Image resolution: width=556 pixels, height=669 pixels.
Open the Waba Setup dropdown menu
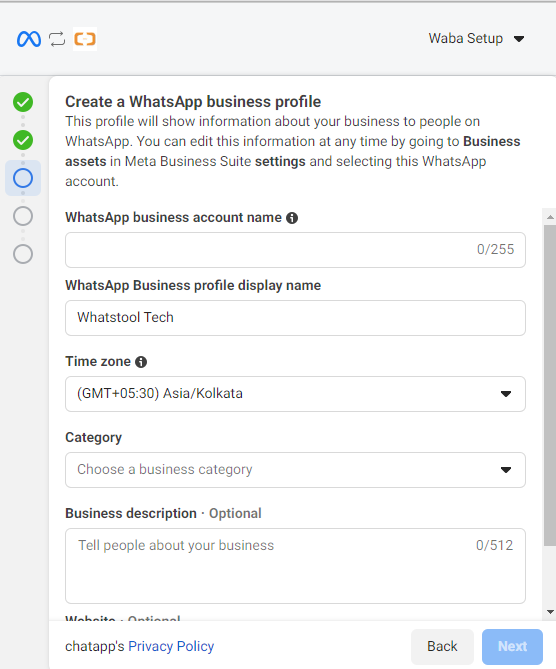[476, 39]
